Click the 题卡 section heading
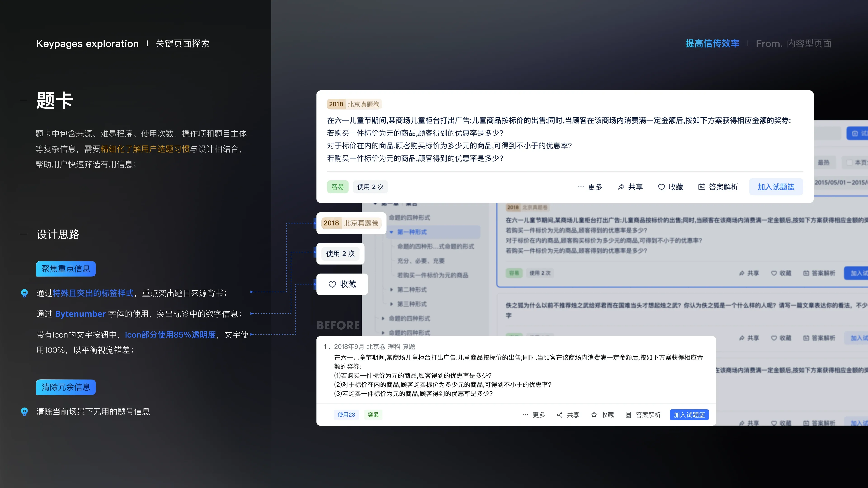This screenshot has width=868, height=488. (54, 100)
